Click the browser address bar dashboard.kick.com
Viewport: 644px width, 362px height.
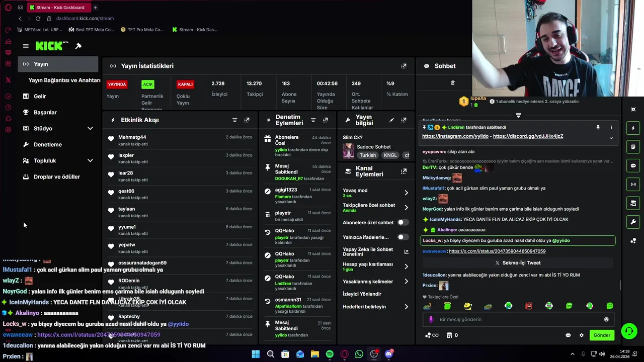[85, 19]
